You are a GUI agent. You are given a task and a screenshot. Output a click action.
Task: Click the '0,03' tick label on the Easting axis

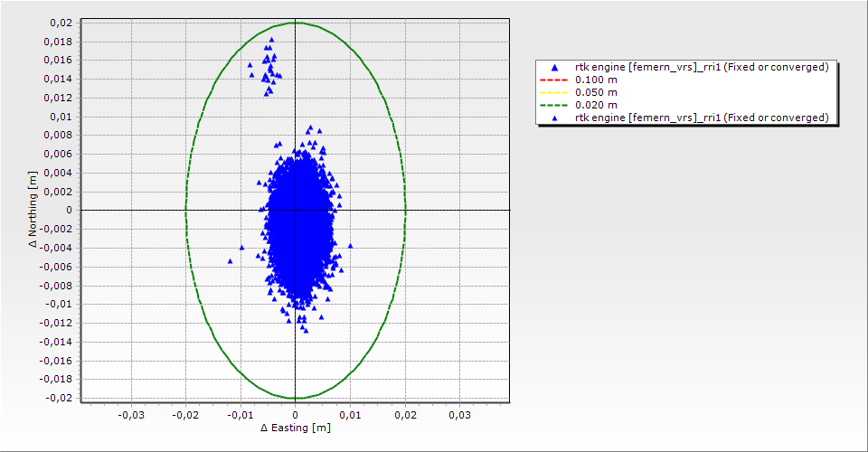460,415
